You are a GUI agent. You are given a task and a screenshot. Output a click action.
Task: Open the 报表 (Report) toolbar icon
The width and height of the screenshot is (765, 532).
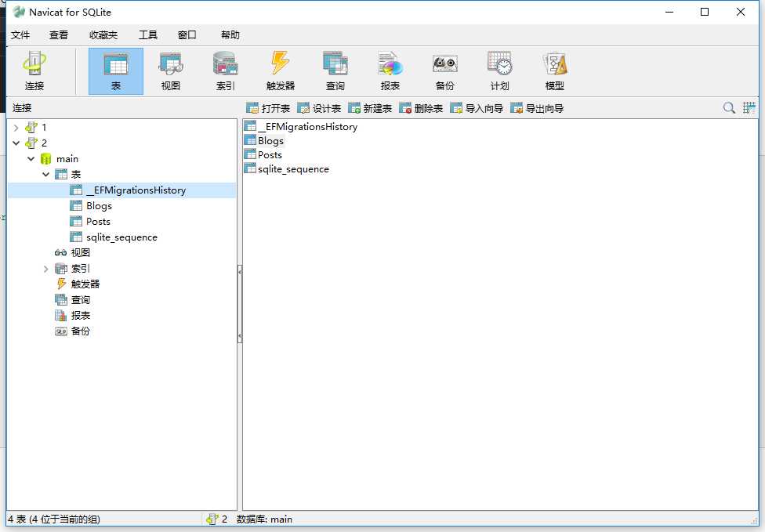[x=390, y=71]
